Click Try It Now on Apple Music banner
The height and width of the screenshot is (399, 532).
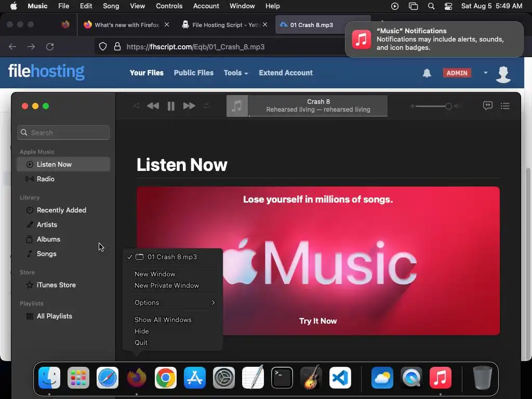[318, 321]
